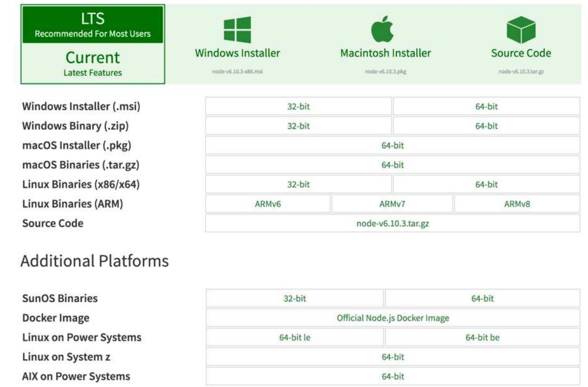Download node-v6.10.3-x86.msi file link
The width and height of the screenshot is (588, 387).
tap(237, 72)
